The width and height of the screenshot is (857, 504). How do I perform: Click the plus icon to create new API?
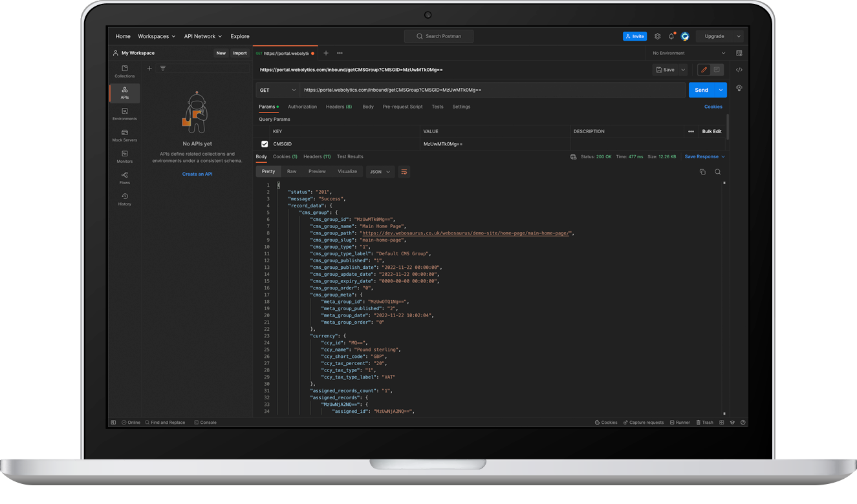point(149,68)
